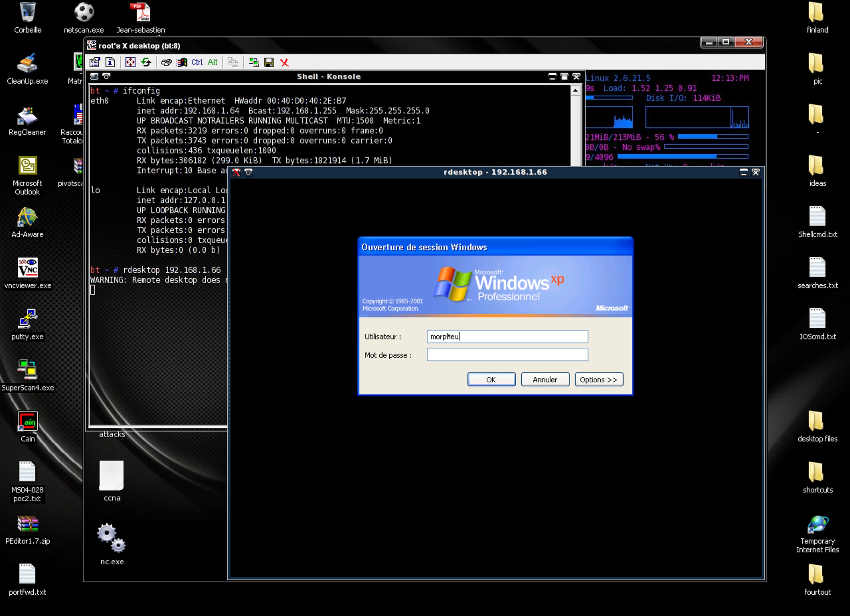Viewport: 850px width, 616px height.
Task: Select searches.txt file icon
Action: click(817, 274)
